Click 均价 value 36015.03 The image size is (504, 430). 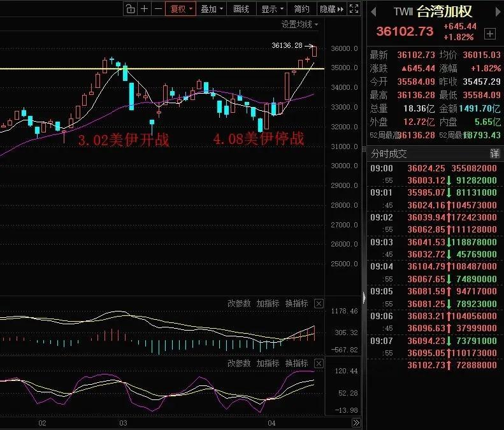482,55
